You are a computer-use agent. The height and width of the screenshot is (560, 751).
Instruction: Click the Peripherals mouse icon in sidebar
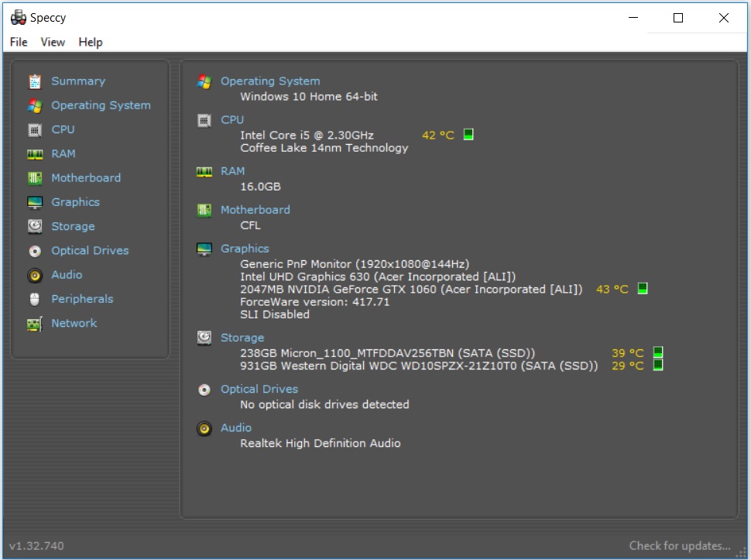tap(35, 299)
